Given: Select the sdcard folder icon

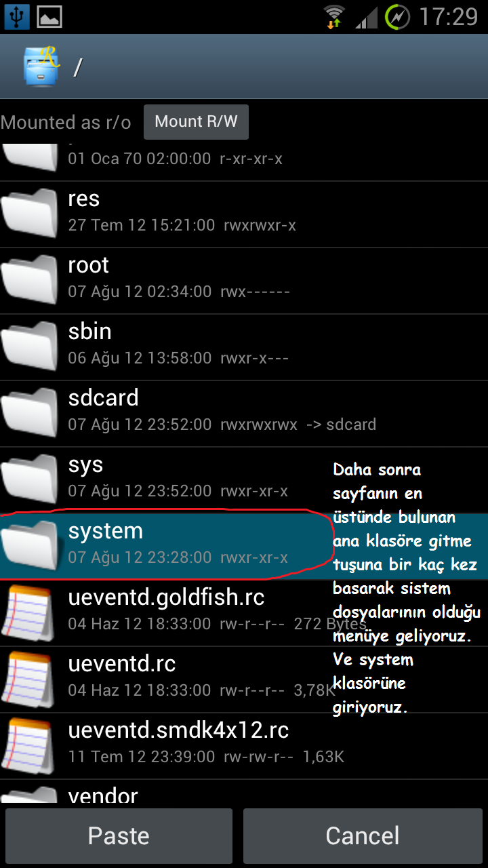Looking at the screenshot, I should pyautogui.click(x=30, y=412).
